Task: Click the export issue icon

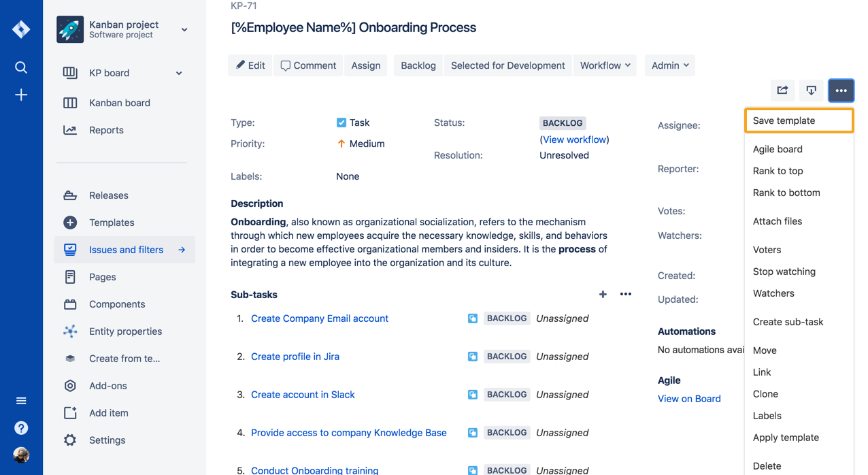Action: [812, 90]
